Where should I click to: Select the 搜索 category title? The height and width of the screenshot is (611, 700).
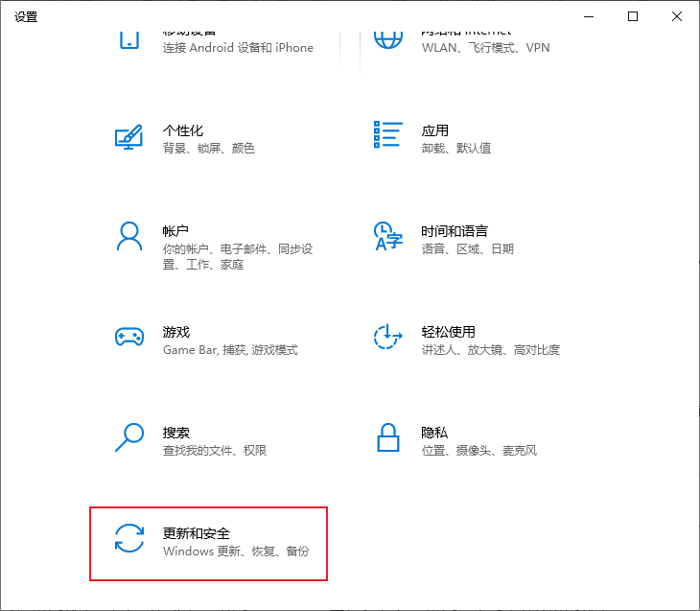(176, 433)
